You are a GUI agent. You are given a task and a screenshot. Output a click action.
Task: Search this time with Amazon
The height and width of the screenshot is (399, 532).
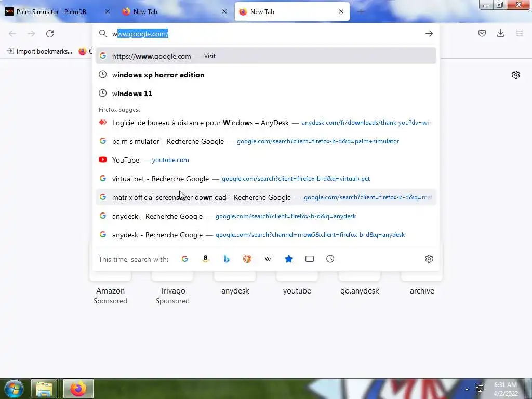pos(206,259)
